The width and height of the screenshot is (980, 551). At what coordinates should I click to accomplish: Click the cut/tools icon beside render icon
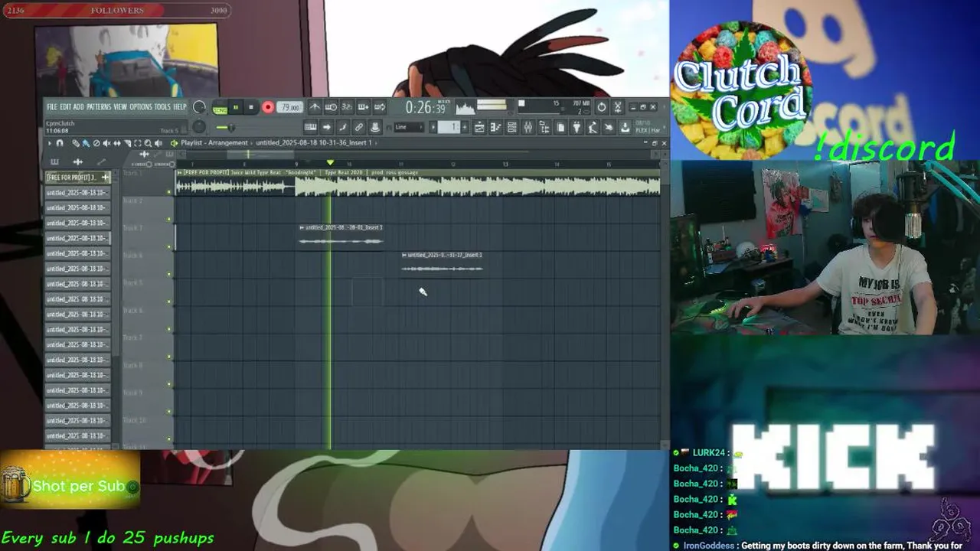tap(618, 107)
